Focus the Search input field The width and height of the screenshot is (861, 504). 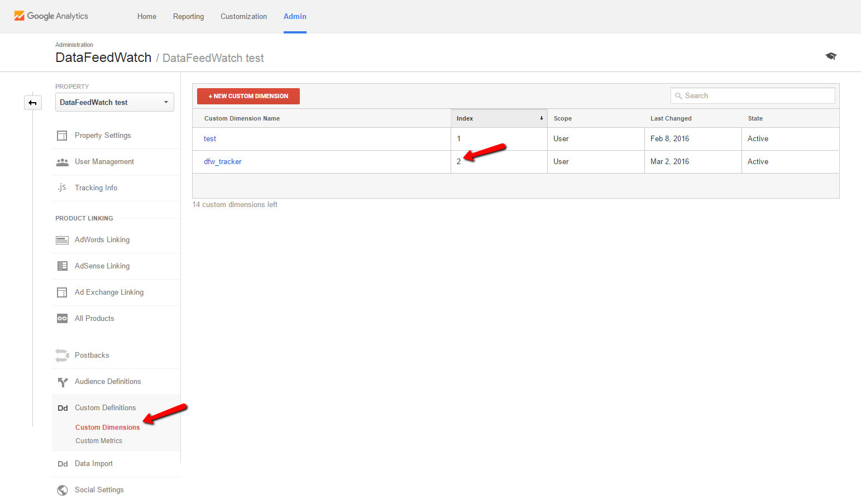(753, 96)
